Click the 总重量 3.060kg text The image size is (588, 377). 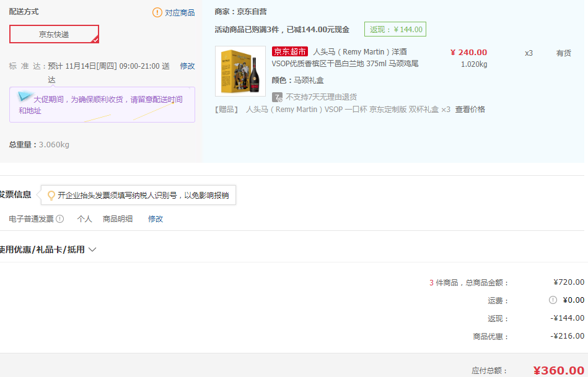point(39,145)
